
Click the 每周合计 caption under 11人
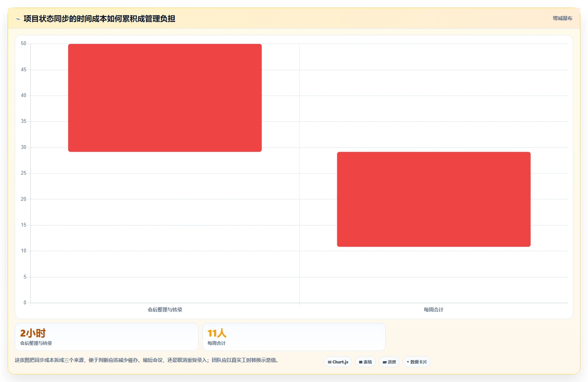(216, 343)
